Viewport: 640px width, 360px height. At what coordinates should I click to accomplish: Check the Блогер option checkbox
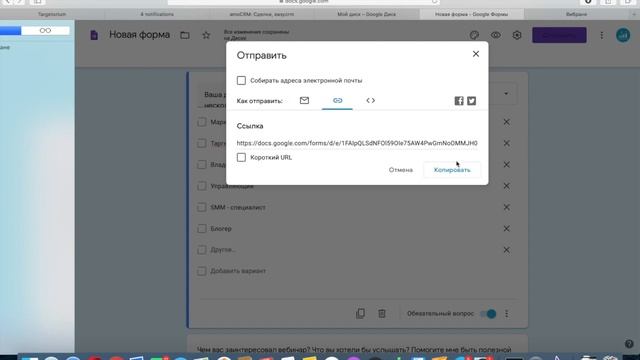click(x=202, y=229)
